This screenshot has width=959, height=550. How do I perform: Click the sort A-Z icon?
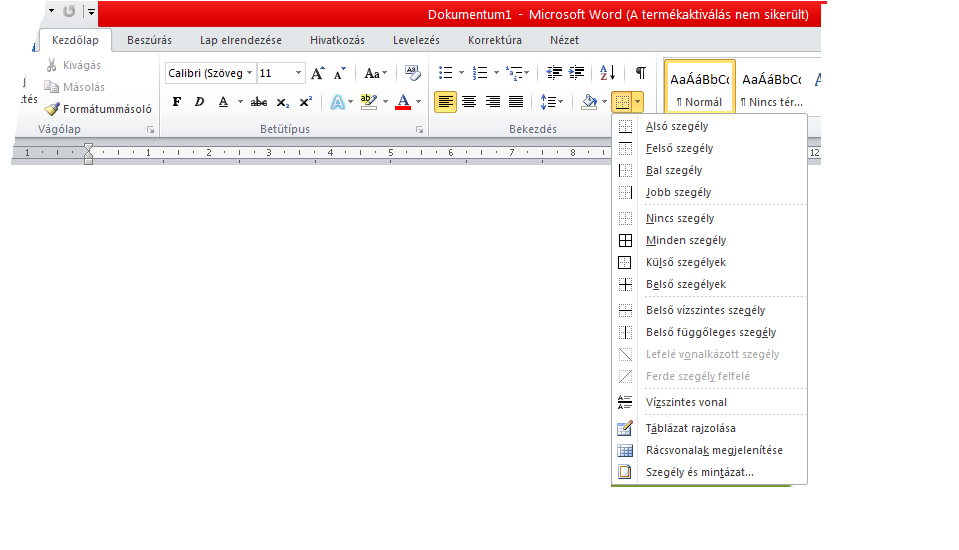tap(608, 73)
